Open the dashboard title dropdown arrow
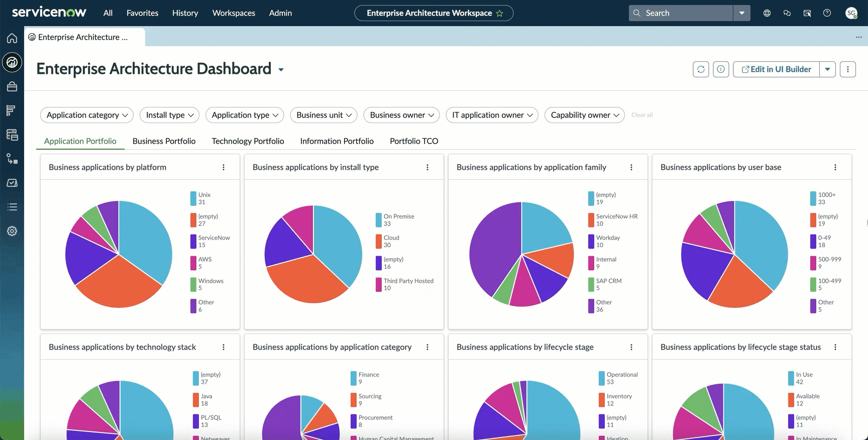This screenshot has height=440, width=868. coord(281,70)
